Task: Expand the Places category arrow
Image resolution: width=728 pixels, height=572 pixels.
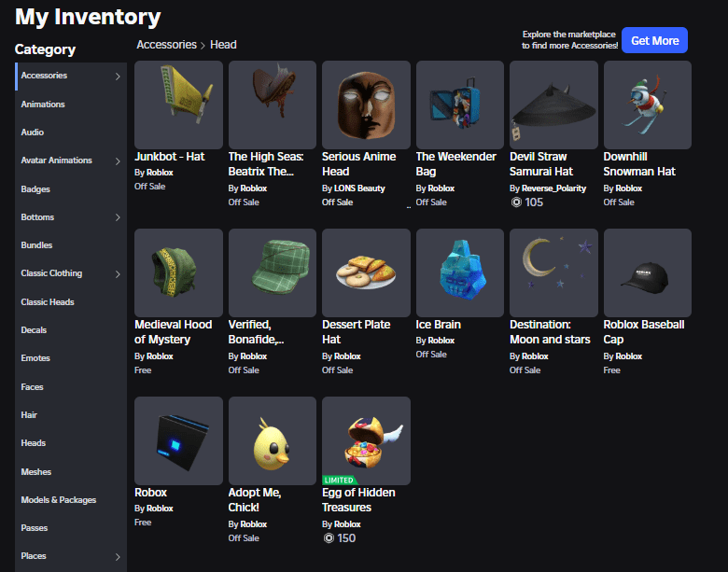Action: pyautogui.click(x=118, y=557)
